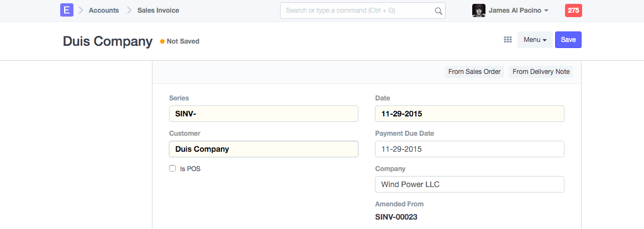Click the search magnifier icon

[x=439, y=10]
